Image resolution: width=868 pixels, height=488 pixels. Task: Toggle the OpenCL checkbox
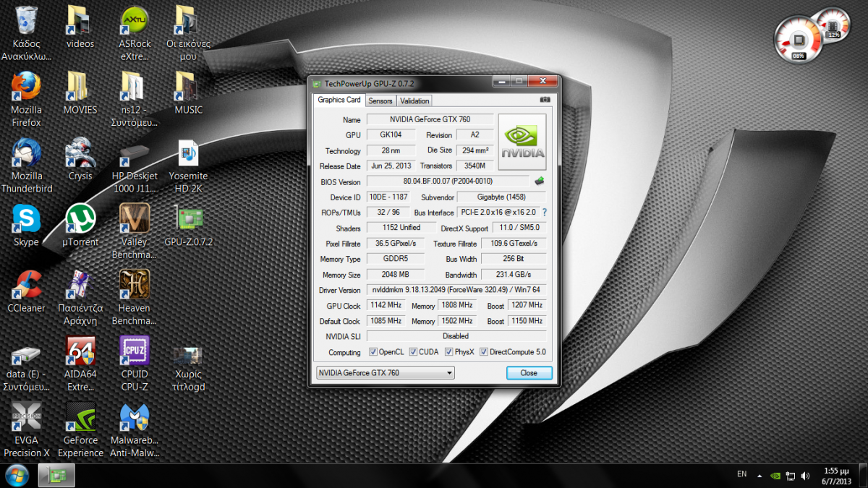coord(373,352)
